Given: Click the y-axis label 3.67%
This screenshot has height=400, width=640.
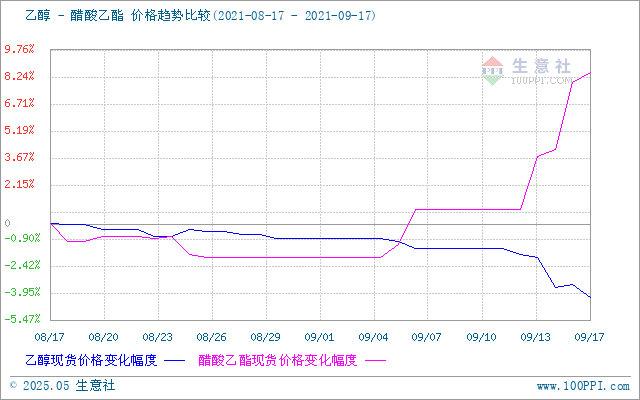Looking at the screenshot, I should [x=19, y=157].
